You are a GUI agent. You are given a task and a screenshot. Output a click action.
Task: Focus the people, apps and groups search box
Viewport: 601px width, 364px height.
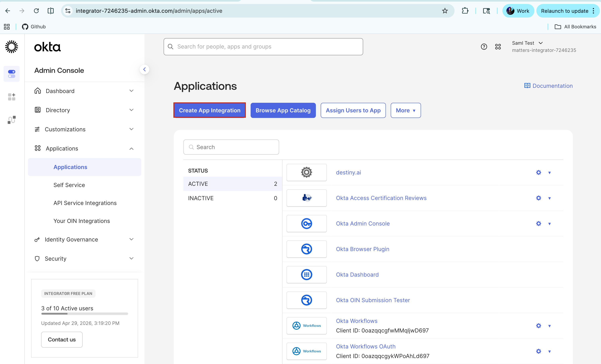(x=263, y=47)
